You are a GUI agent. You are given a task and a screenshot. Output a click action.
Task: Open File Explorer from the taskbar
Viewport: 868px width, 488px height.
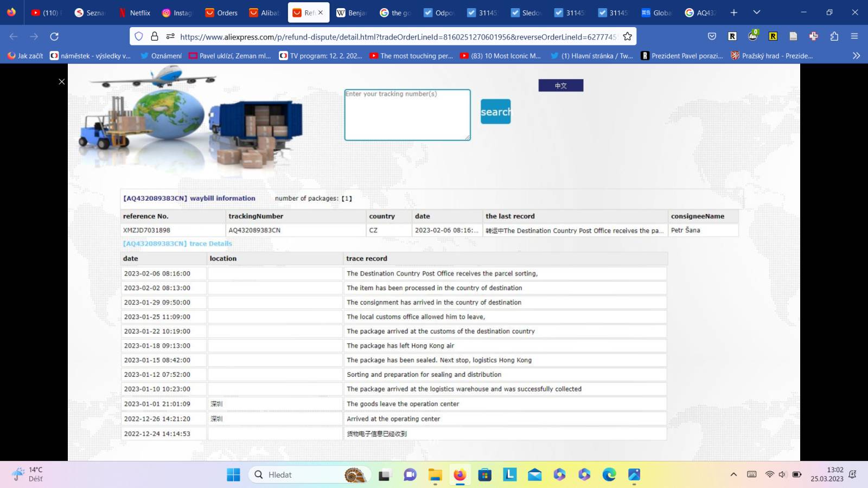tap(435, 475)
